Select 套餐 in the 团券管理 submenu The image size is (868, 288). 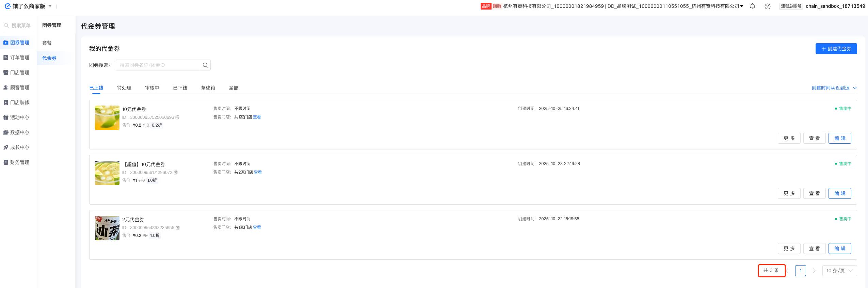click(x=47, y=43)
